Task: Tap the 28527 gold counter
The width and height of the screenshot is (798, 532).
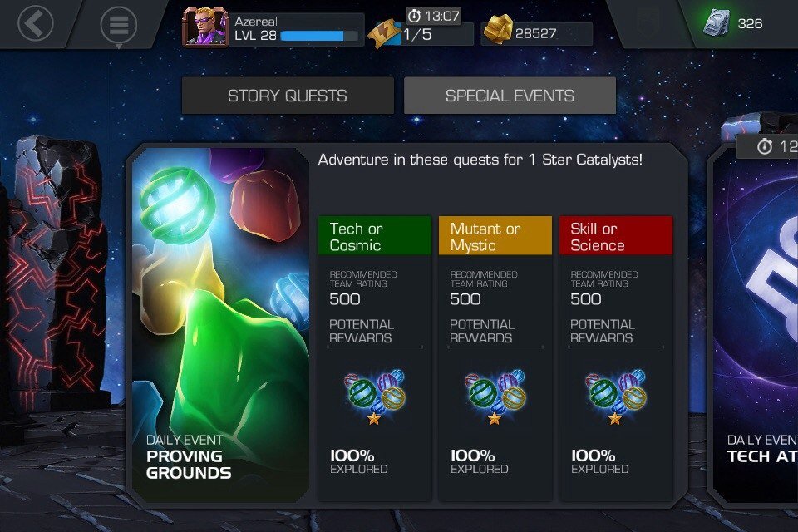Action: [535, 33]
